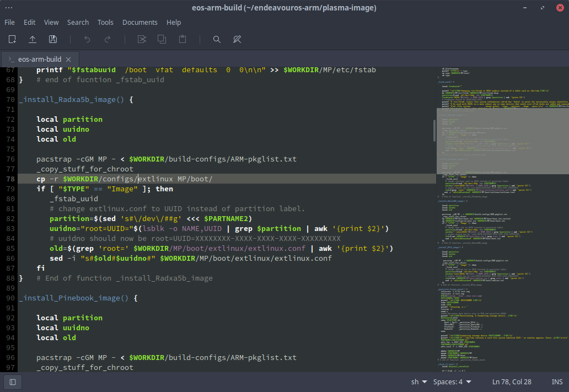This screenshot has width=569, height=392.
Task: Open a file using the upload-arrow icon
Action: point(33,39)
